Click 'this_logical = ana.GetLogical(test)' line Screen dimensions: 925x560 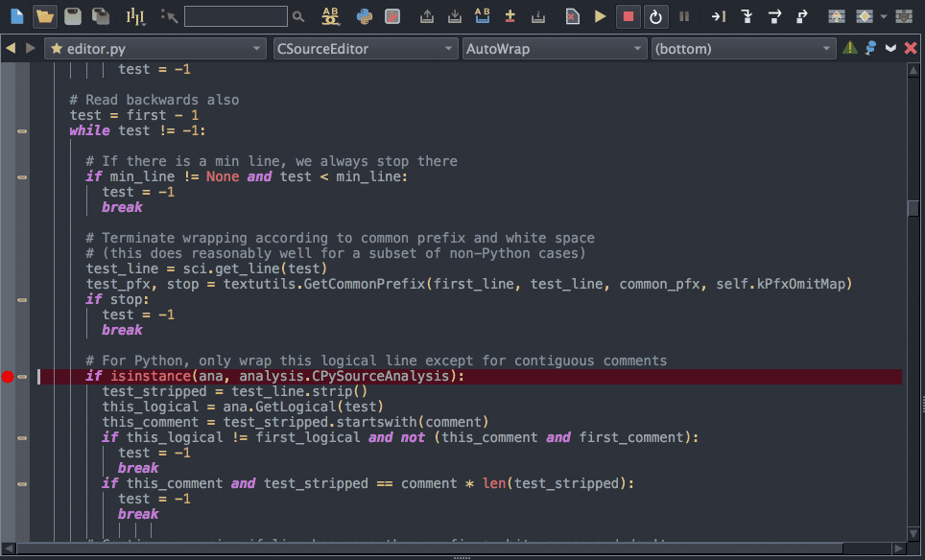coord(243,407)
